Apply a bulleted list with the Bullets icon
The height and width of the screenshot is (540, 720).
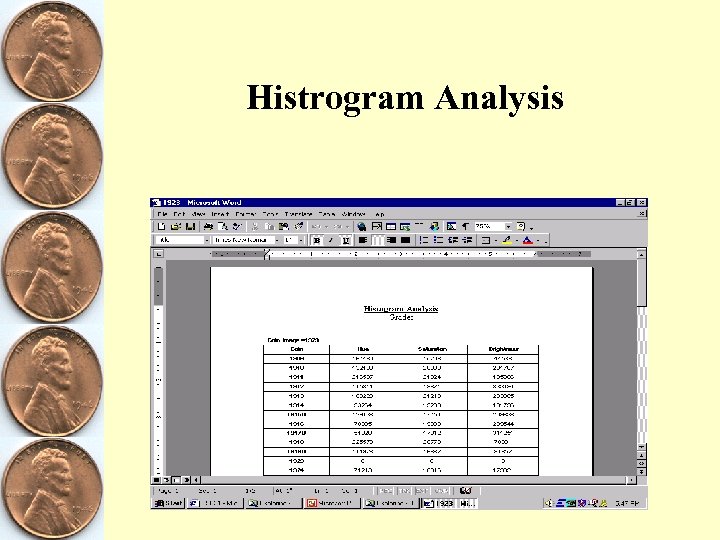pyautogui.click(x=439, y=240)
